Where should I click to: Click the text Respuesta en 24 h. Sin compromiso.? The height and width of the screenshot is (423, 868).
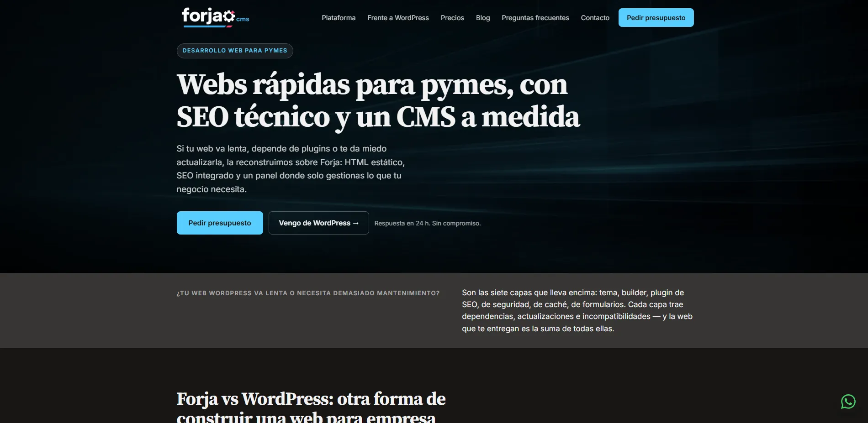click(x=428, y=223)
